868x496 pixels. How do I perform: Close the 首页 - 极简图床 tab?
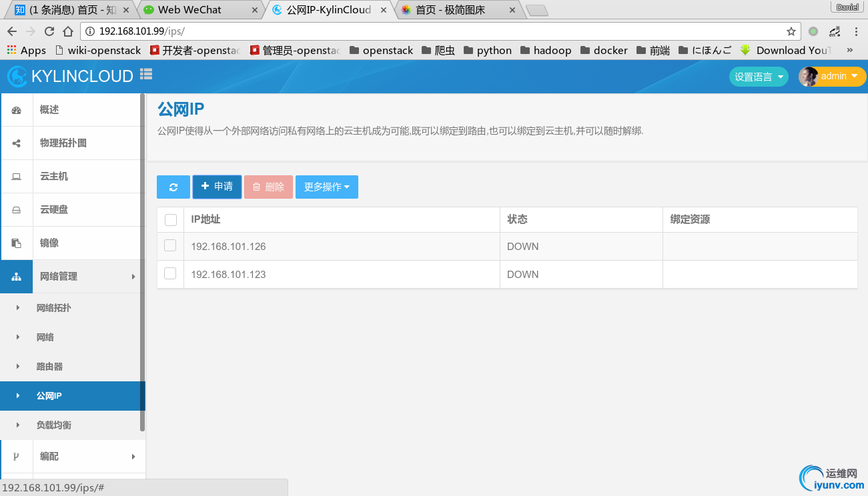(512, 10)
